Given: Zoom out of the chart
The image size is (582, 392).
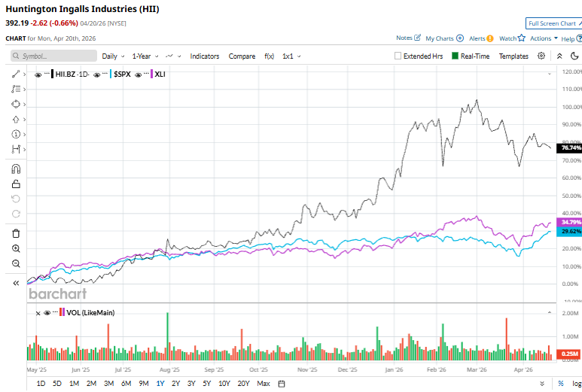Looking at the screenshot, I should tap(16, 263).
